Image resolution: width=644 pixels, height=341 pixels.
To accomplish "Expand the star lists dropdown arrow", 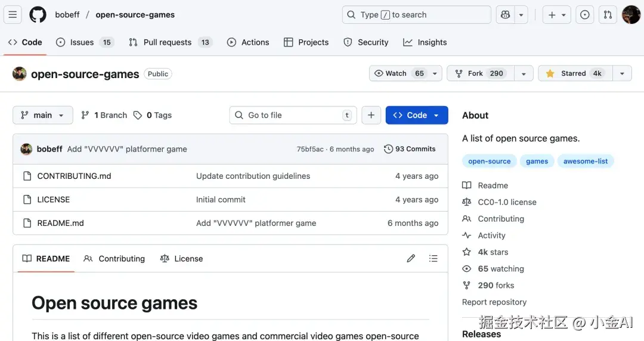I will [622, 73].
